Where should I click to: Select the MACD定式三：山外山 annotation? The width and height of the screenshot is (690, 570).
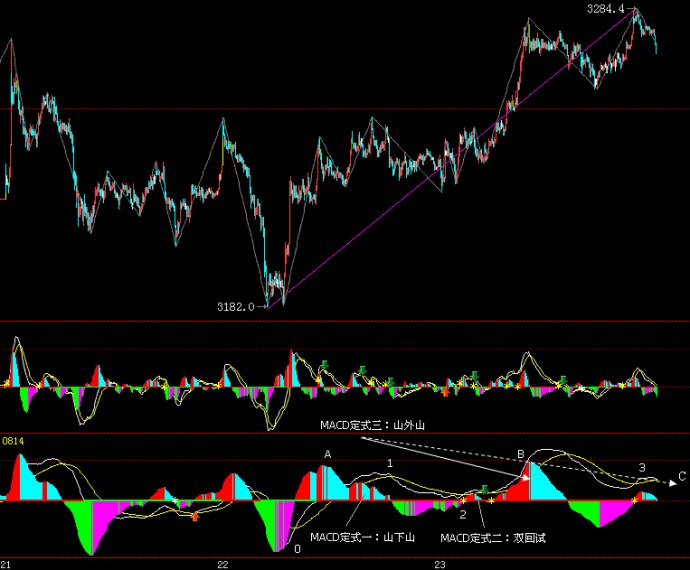(372, 425)
